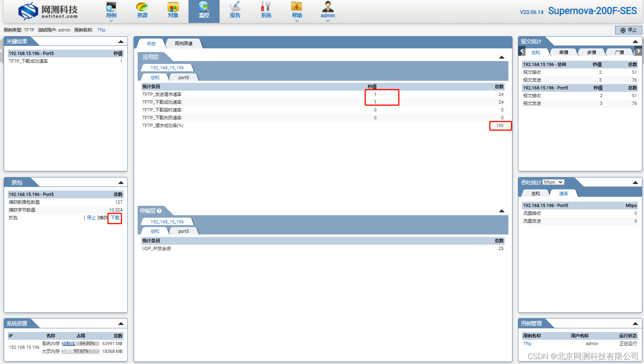Click 下载 link to download capture
The width and height of the screenshot is (644, 364).
[115, 218]
